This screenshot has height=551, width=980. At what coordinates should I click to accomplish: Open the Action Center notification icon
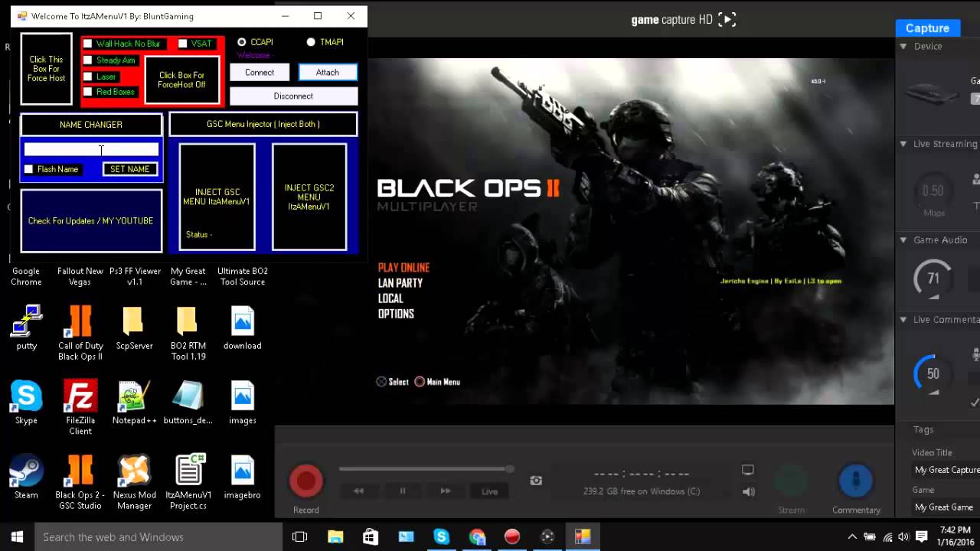[922, 536]
